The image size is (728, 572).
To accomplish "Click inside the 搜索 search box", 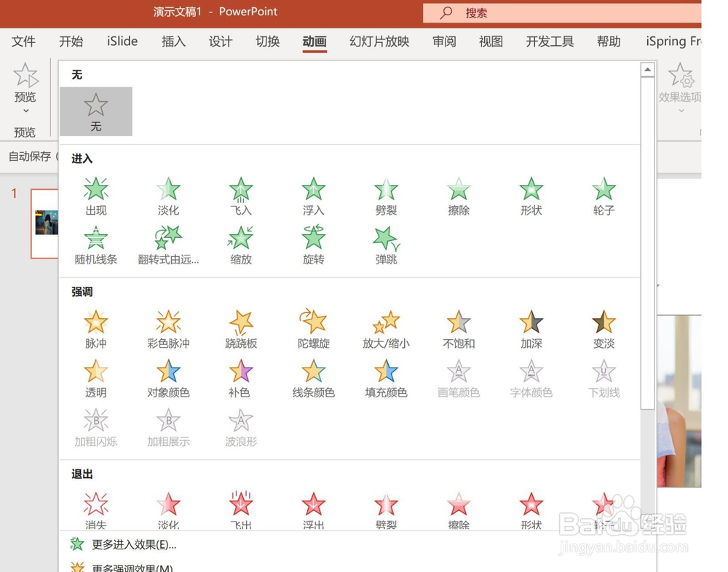I will tap(524, 12).
